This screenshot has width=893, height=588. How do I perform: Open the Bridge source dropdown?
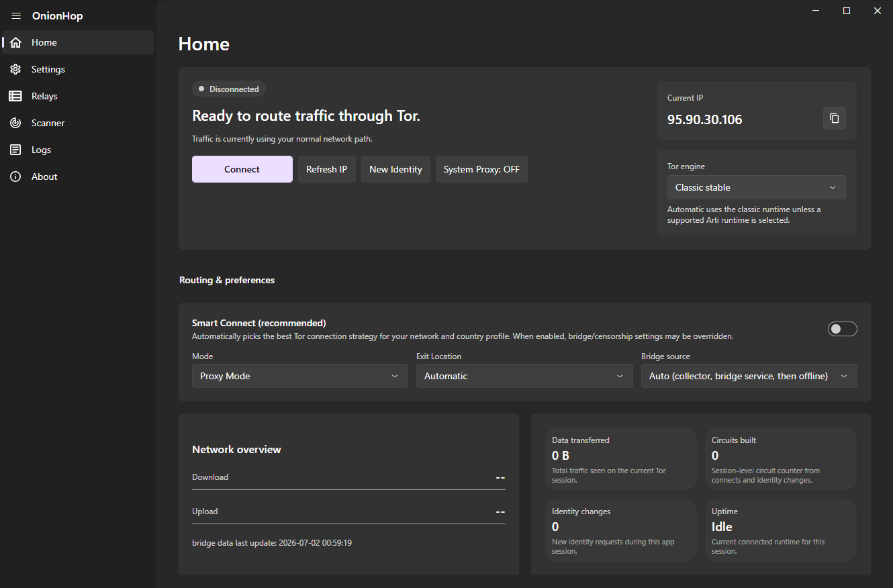point(749,376)
